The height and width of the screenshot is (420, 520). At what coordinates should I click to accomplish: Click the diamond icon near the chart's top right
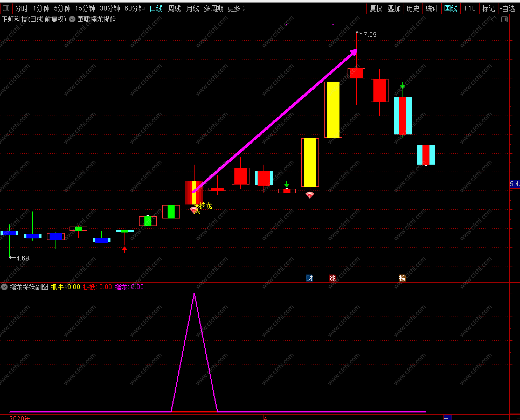point(494,19)
